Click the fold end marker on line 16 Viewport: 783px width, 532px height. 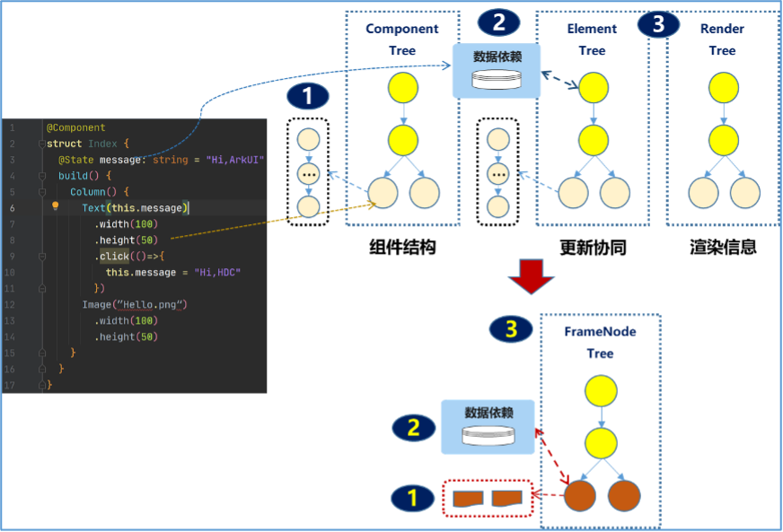[42, 369]
